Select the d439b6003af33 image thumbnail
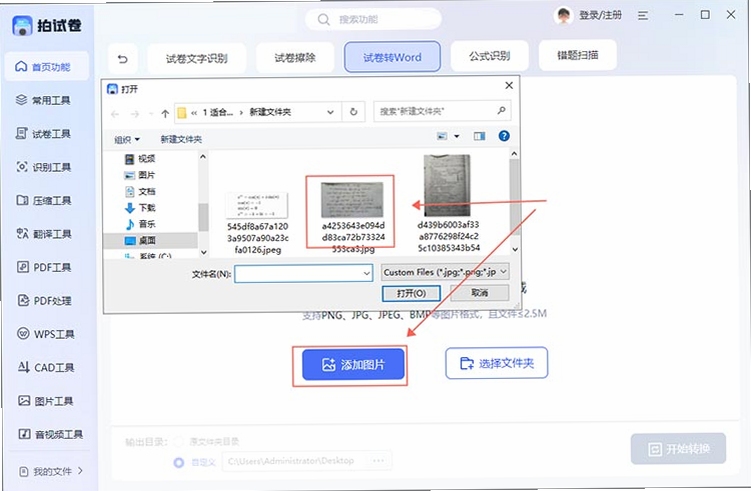 [x=447, y=185]
